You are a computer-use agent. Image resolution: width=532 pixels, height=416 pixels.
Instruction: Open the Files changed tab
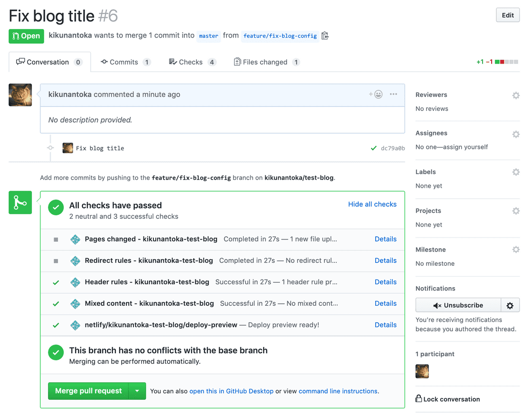click(x=266, y=62)
